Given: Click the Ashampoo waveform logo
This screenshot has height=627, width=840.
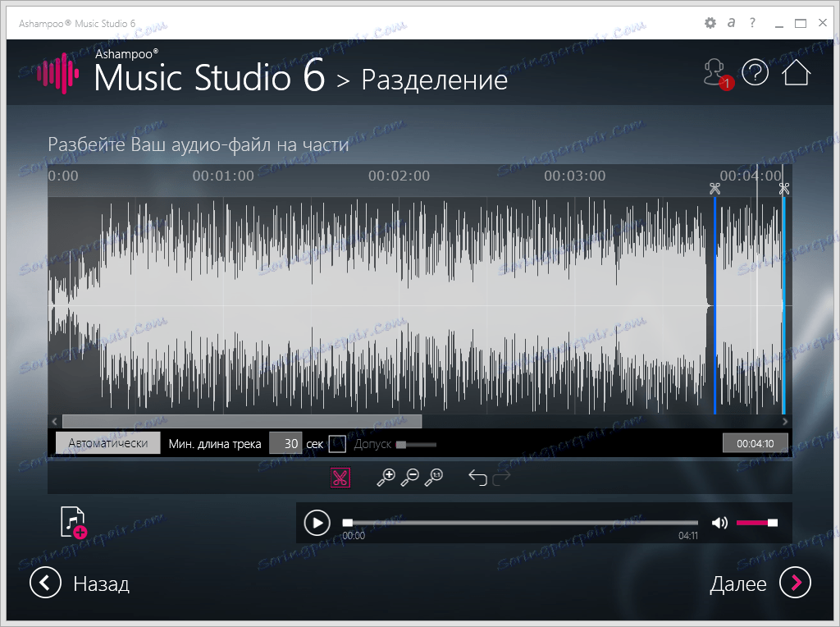Looking at the screenshot, I should pos(58,74).
